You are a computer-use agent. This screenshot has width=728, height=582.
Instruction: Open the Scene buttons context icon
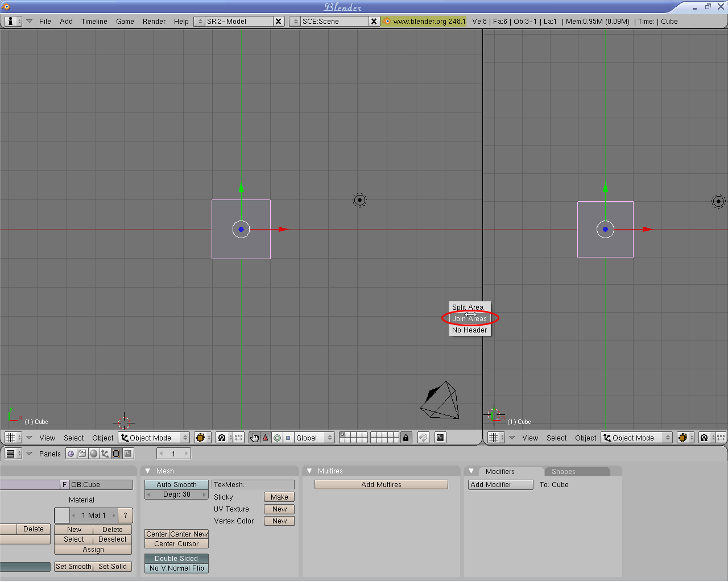129,454
